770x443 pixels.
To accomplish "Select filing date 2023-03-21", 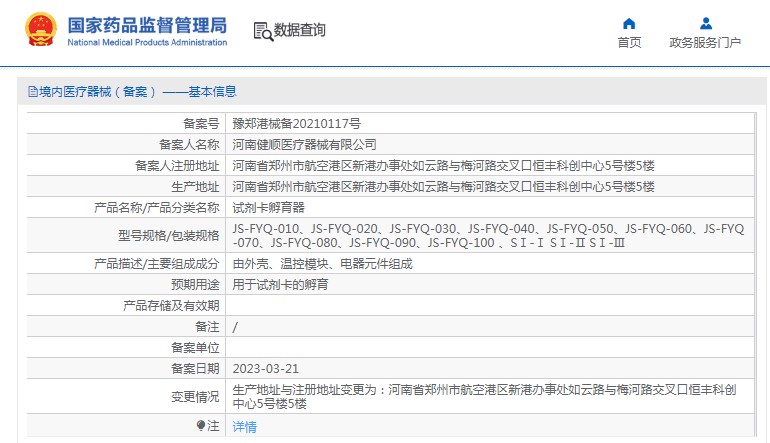I will coord(266,369).
